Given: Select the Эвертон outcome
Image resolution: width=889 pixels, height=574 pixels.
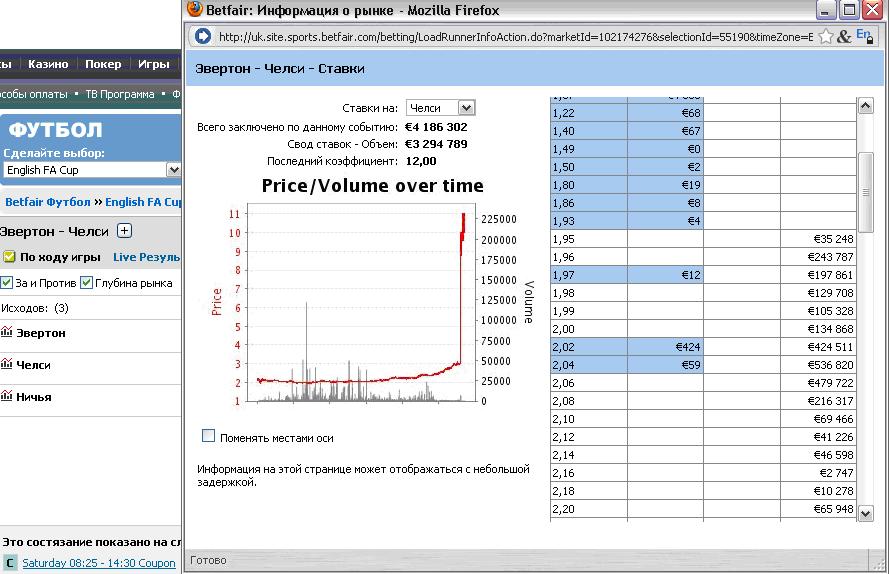Looking at the screenshot, I should tap(41, 333).
